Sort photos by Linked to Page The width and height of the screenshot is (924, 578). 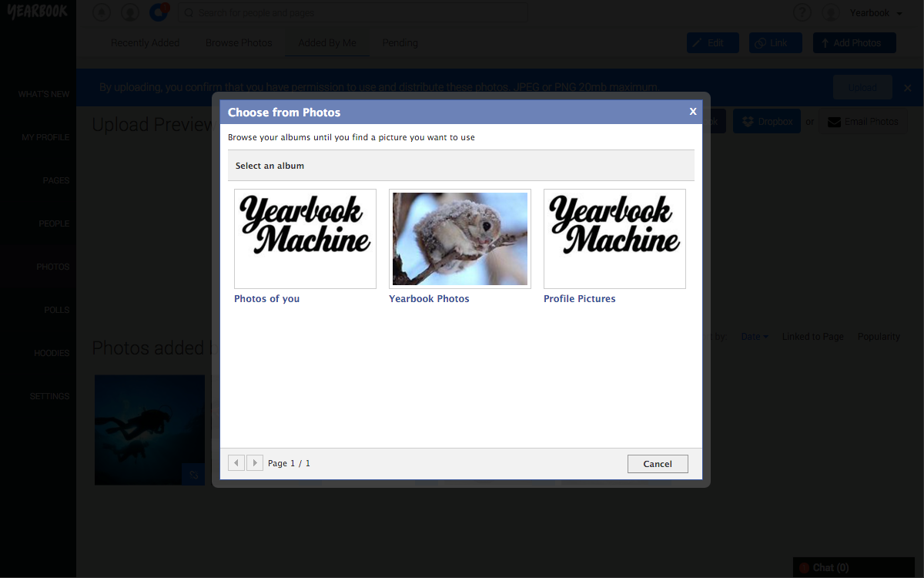(x=813, y=337)
